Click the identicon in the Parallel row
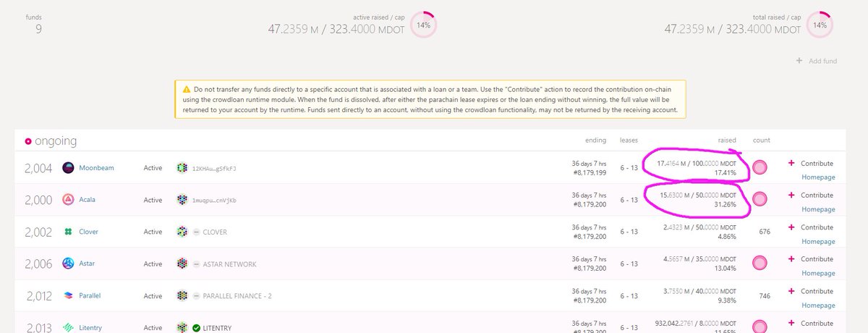 182,295
